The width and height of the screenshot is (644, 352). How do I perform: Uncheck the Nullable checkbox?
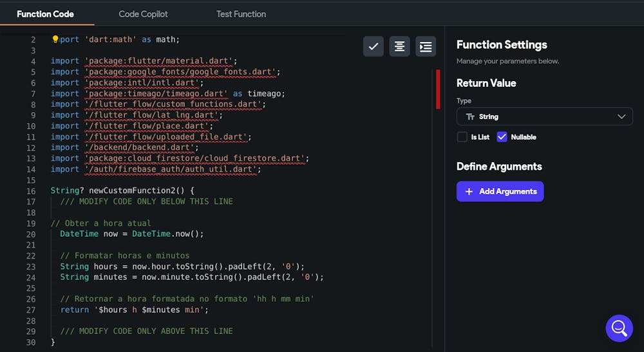pyautogui.click(x=502, y=137)
